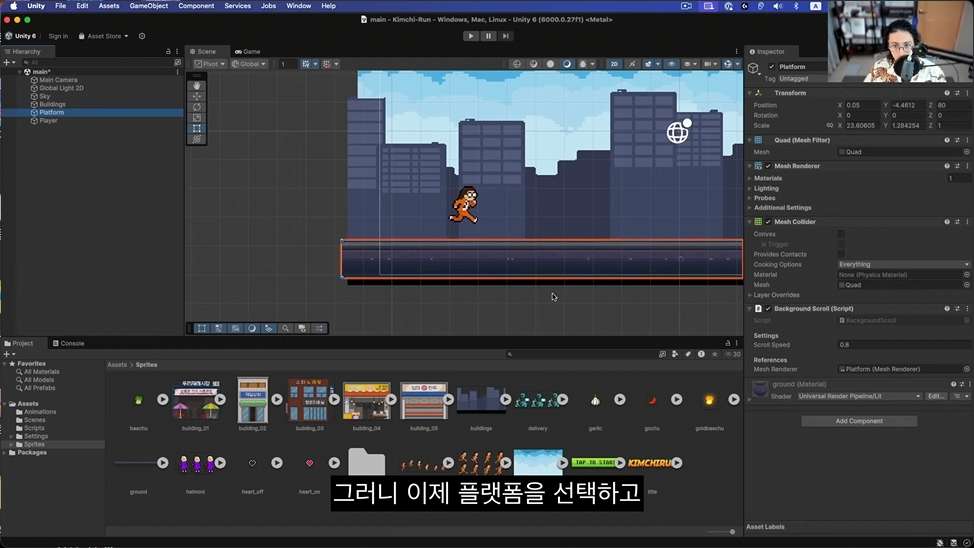The image size is (974, 548).
Task: Click the debug draw mode bug icon
Action: pyautogui.click(x=583, y=64)
